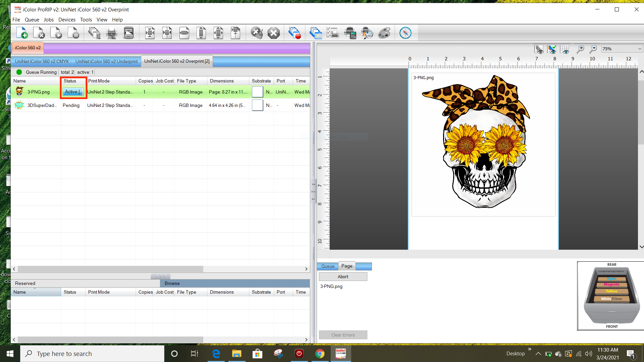The image size is (644, 362).
Task: Switch to UniNet iColor 560 v2 CMYK tab
Action: 42,61
